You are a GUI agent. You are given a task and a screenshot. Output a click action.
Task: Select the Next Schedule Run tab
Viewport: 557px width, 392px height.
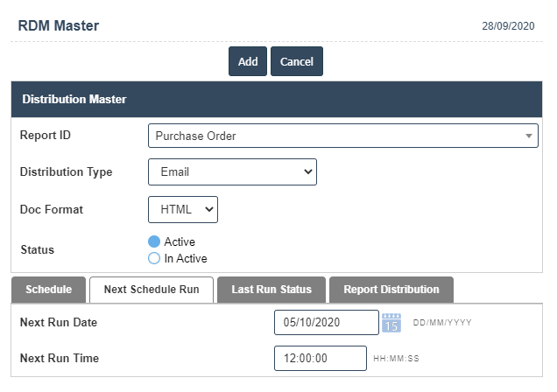pos(152,290)
